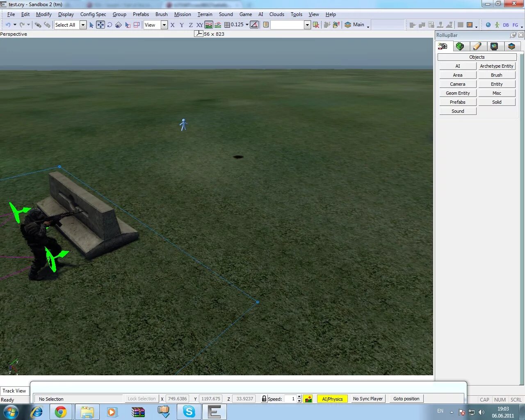The image size is (525, 420).
Task: Click the Save selected objects icon
Action: 327,25
